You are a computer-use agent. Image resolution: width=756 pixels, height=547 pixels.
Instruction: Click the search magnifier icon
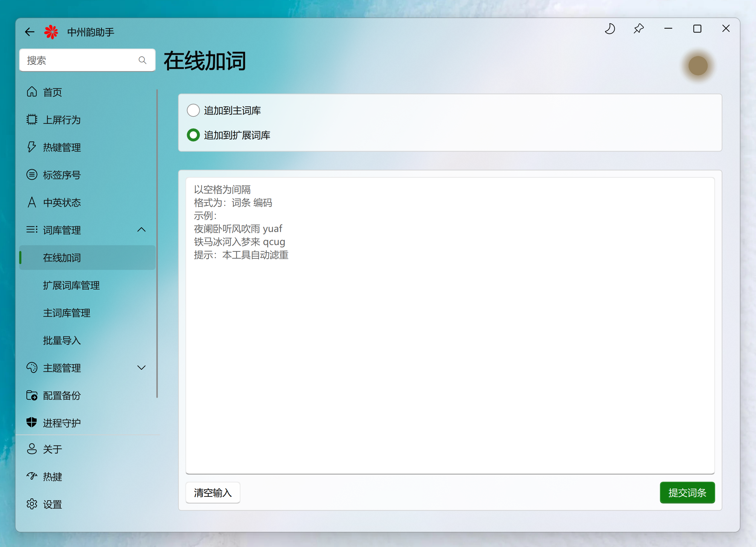[x=142, y=60]
